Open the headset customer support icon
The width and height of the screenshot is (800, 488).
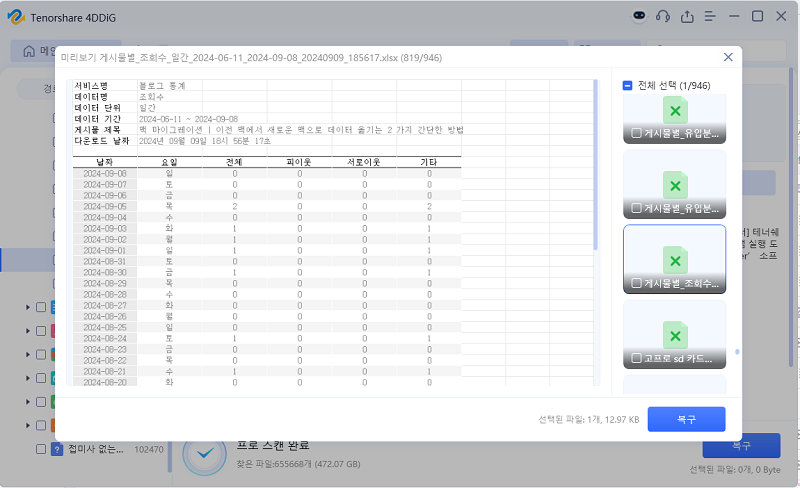663,16
